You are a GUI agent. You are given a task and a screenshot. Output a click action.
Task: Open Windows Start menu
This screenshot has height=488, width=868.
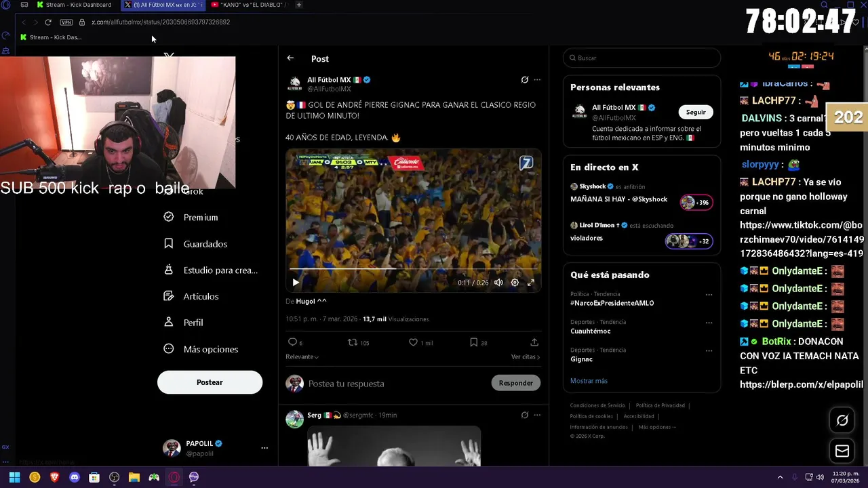[x=14, y=477]
